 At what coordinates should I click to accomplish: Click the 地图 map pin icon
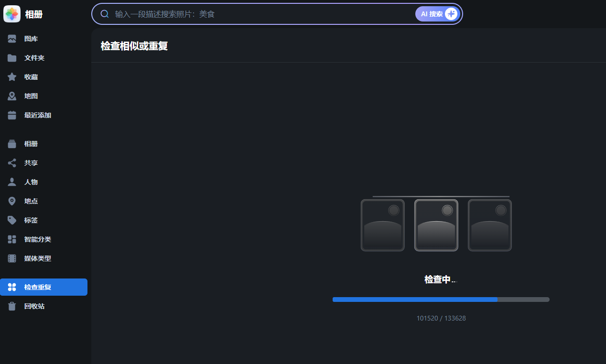click(x=12, y=96)
